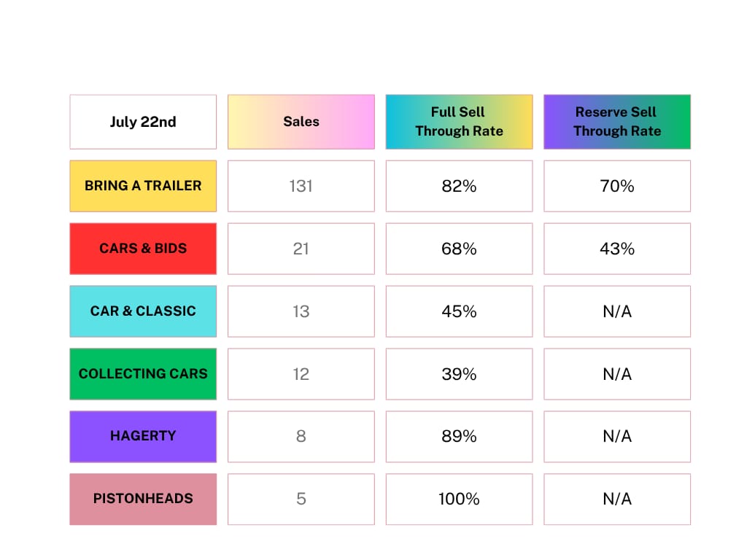Click the pink PistonHeads label
The width and height of the screenshot is (747, 560).
pyautogui.click(x=143, y=499)
